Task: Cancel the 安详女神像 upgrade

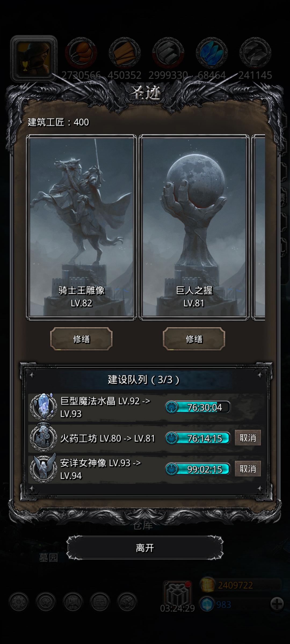Action: (248, 469)
